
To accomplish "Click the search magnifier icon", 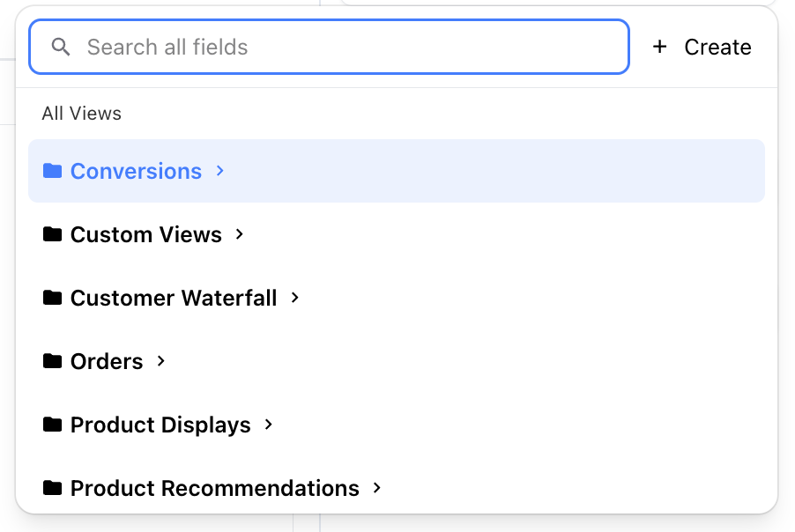I will coord(61,48).
